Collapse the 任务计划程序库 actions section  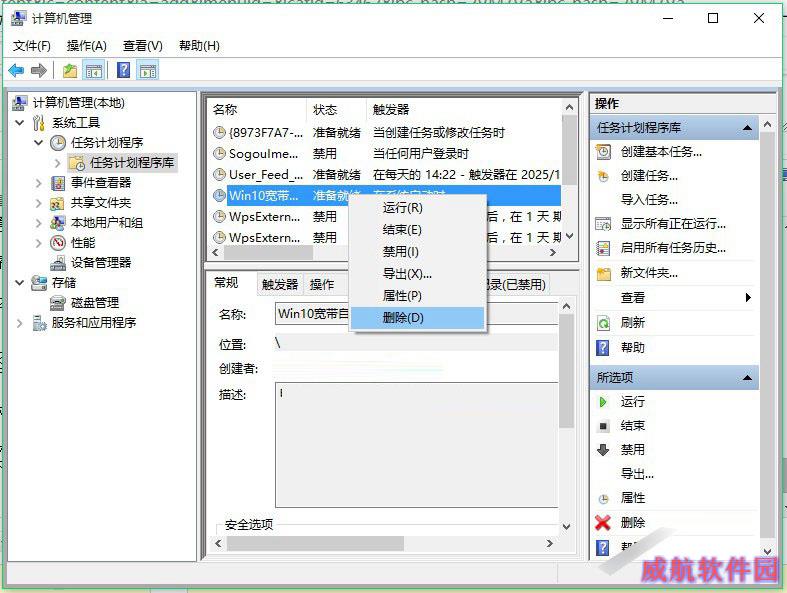pos(747,128)
